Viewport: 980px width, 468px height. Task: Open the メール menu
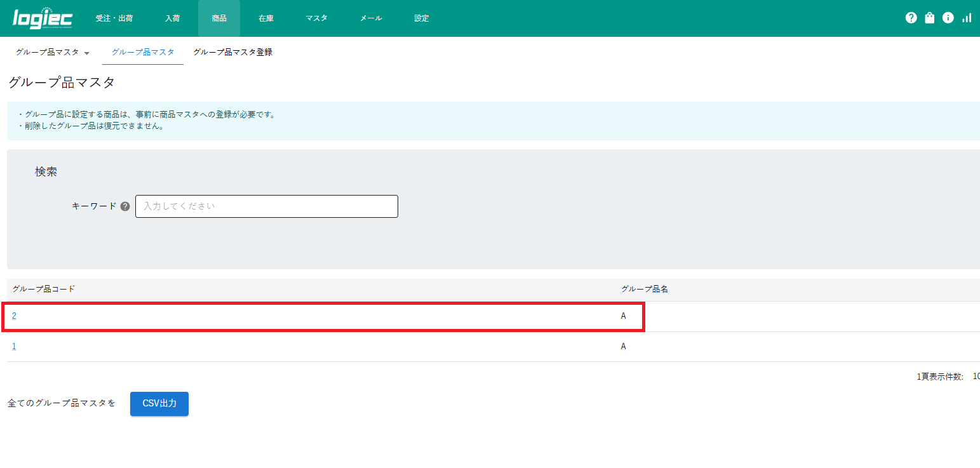(x=371, y=18)
